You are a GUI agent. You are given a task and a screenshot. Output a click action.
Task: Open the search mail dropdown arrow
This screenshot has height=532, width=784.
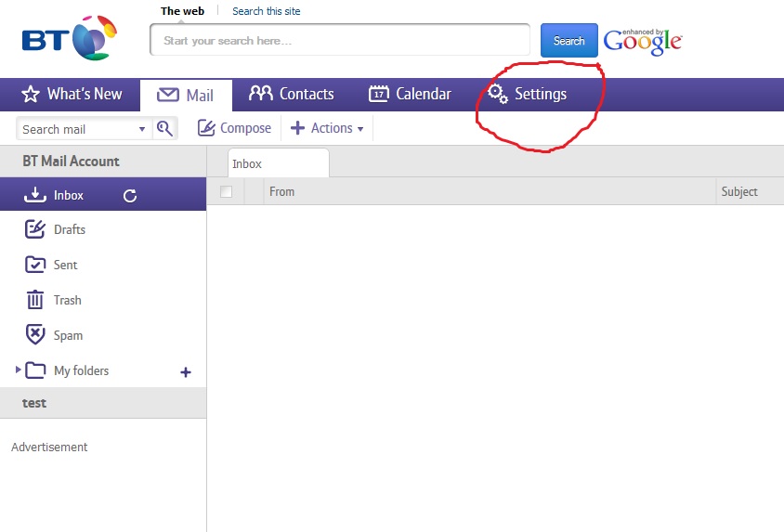[x=142, y=130]
